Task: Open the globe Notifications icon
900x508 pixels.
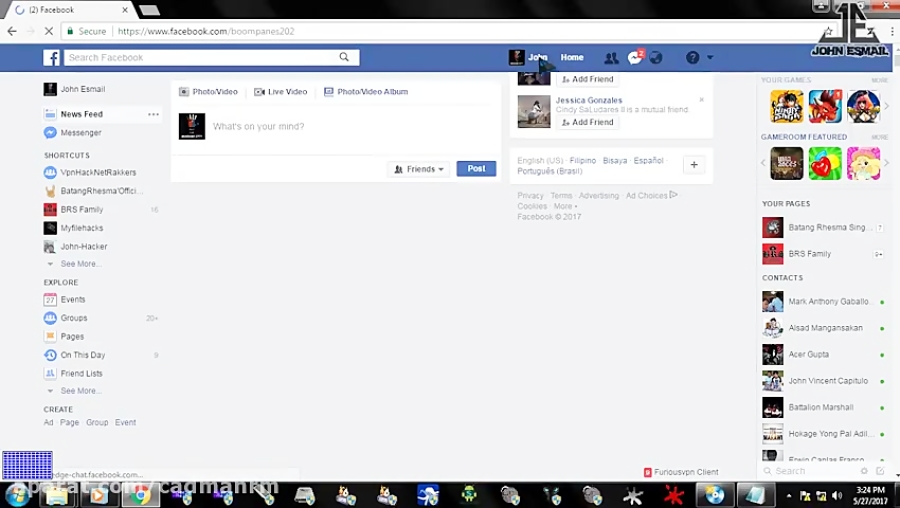Action: (656, 57)
